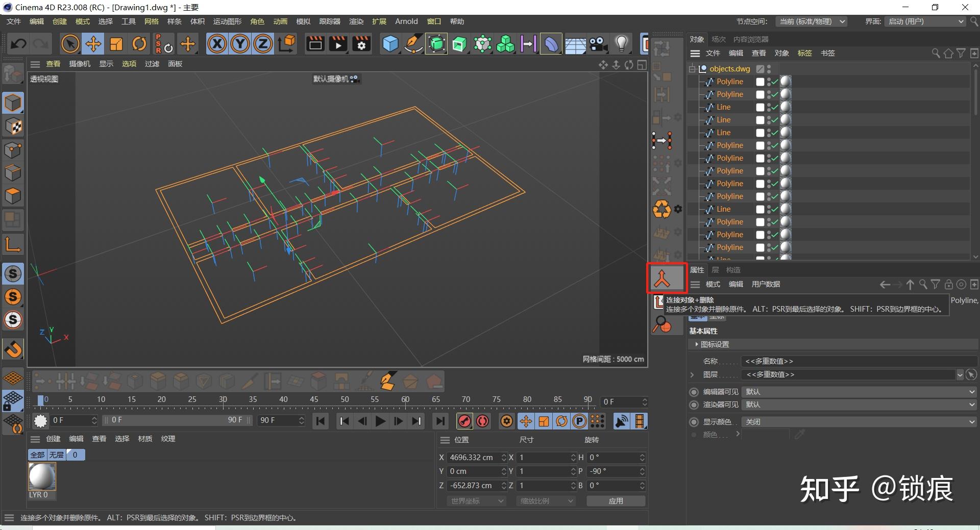The width and height of the screenshot is (980, 530).
Task: Open the Object Manager search magnifier icon
Action: tap(936, 53)
